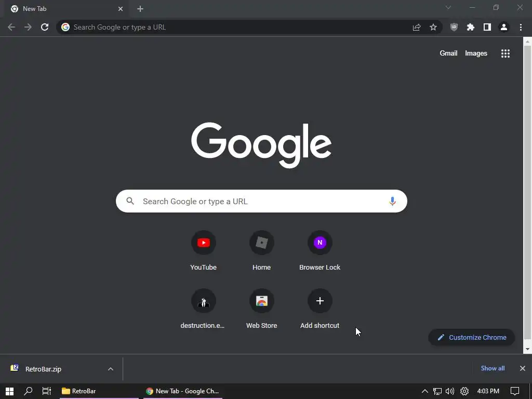
Task: Open a new tab with the plus button
Action: tap(140, 9)
